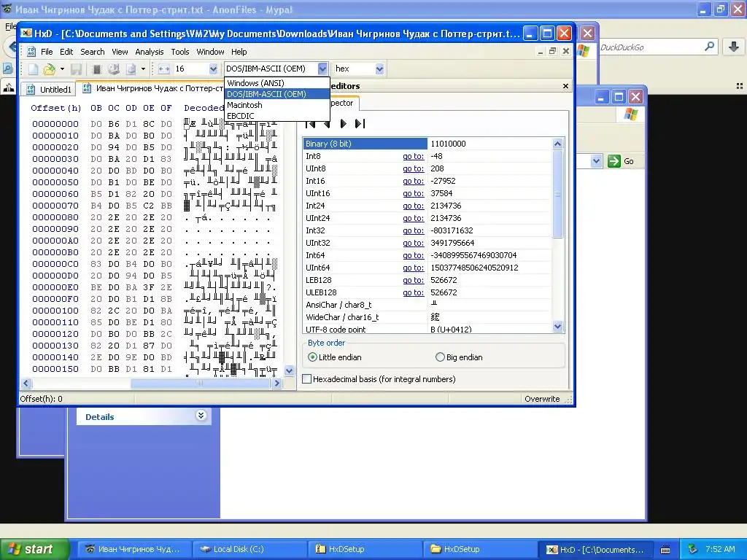Pick EBCDIC from the encoding list
This screenshot has height=560, width=747.
point(277,116)
